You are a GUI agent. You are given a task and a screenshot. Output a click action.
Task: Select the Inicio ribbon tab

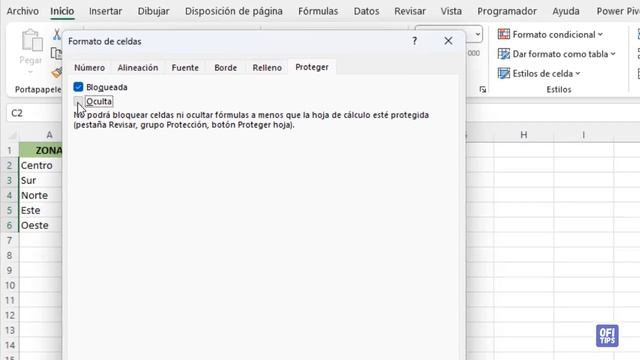(x=62, y=11)
